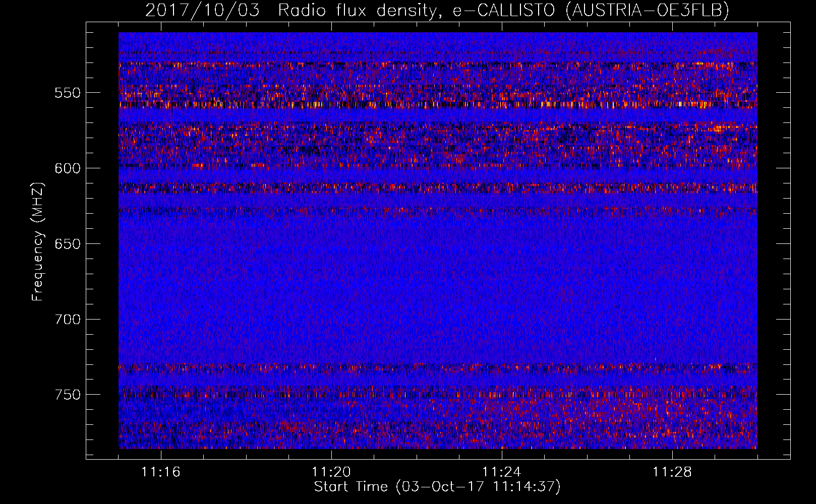Click the "11:28" time tick label
This screenshot has height=504, width=816.
pos(672,472)
